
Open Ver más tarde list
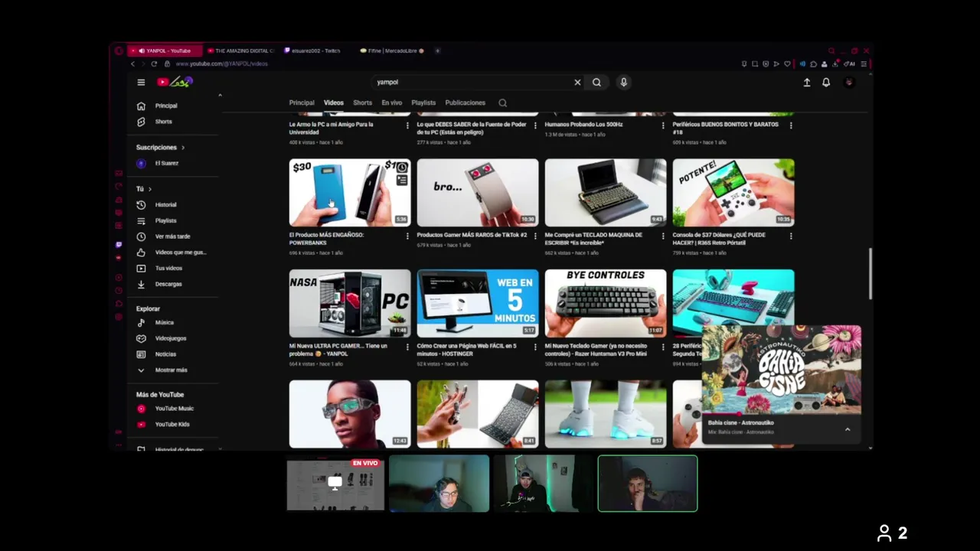coord(172,236)
